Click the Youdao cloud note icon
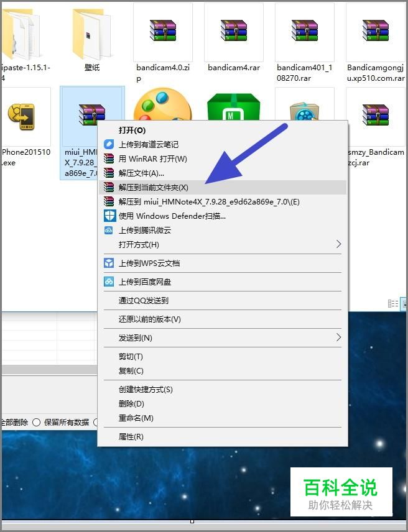 coord(109,144)
